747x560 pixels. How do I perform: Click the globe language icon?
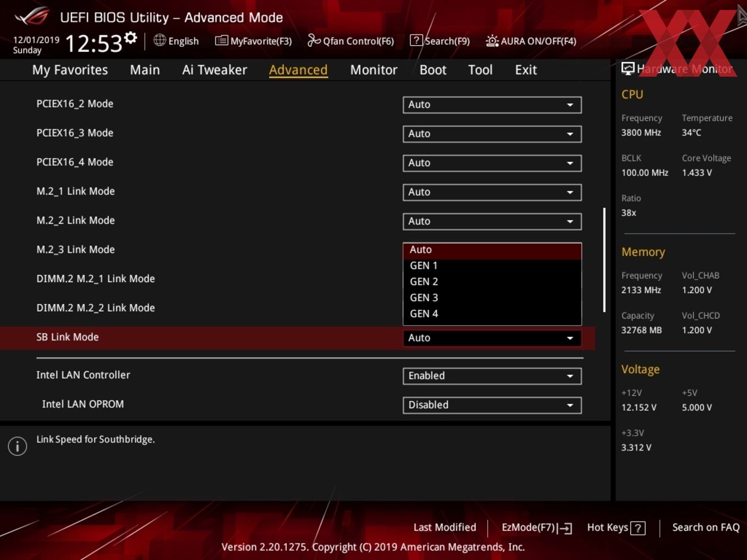pyautogui.click(x=159, y=40)
